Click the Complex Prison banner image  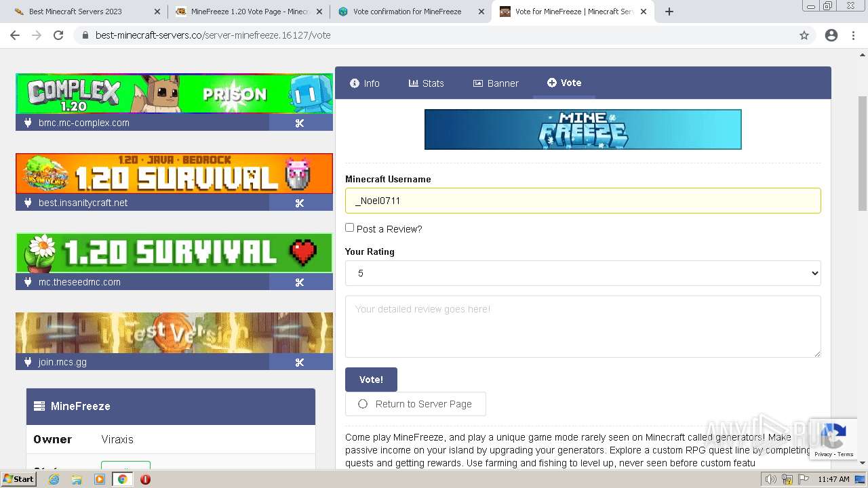click(174, 94)
